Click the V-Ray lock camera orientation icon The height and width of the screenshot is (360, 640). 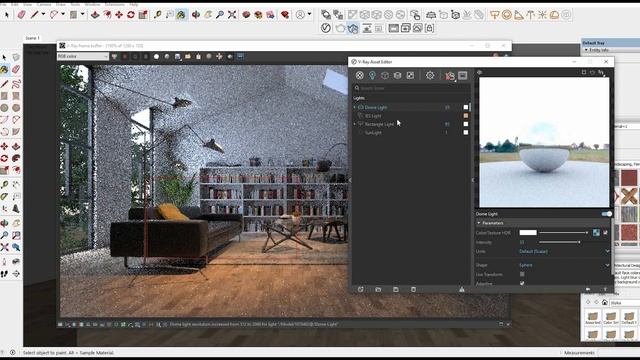click(429, 28)
